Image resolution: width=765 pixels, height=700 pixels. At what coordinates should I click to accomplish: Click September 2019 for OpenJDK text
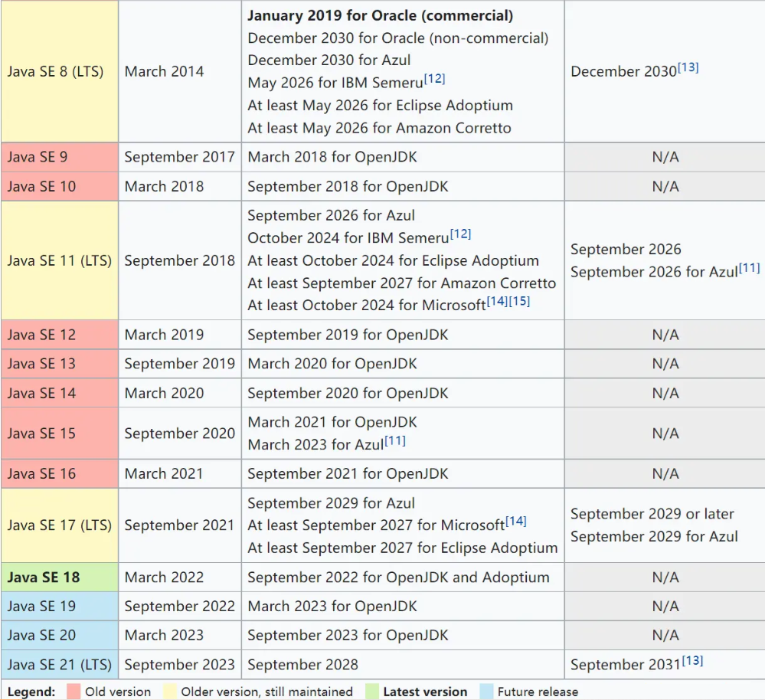pyautogui.click(x=348, y=335)
